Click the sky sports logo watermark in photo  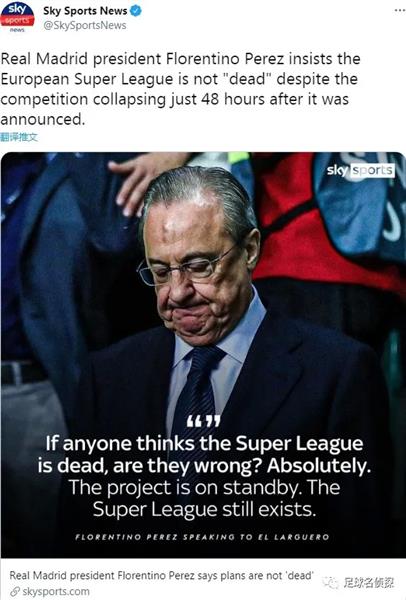(x=360, y=170)
